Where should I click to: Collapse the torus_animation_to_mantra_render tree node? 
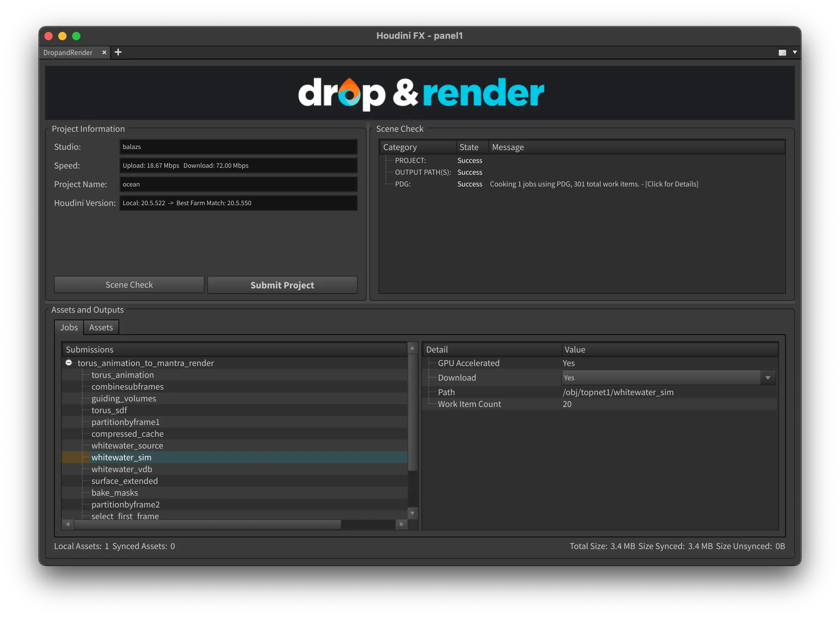tap(69, 363)
